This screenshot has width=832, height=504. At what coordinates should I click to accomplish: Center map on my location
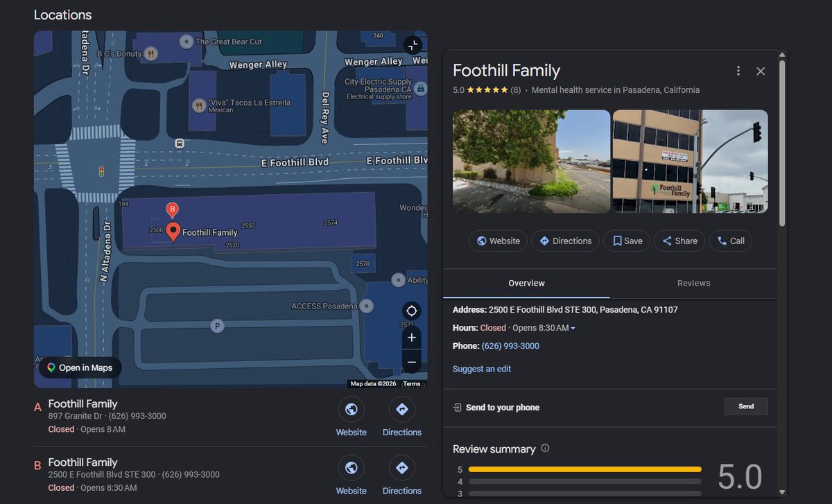click(411, 311)
